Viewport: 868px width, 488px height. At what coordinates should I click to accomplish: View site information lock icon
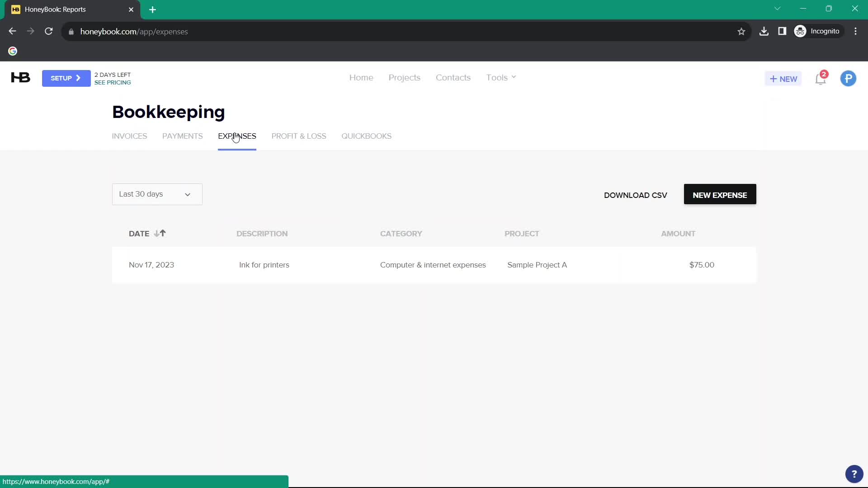point(71,32)
